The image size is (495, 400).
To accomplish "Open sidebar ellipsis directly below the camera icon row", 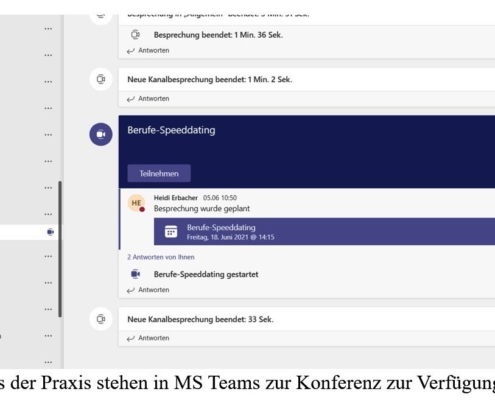I will (48, 256).
